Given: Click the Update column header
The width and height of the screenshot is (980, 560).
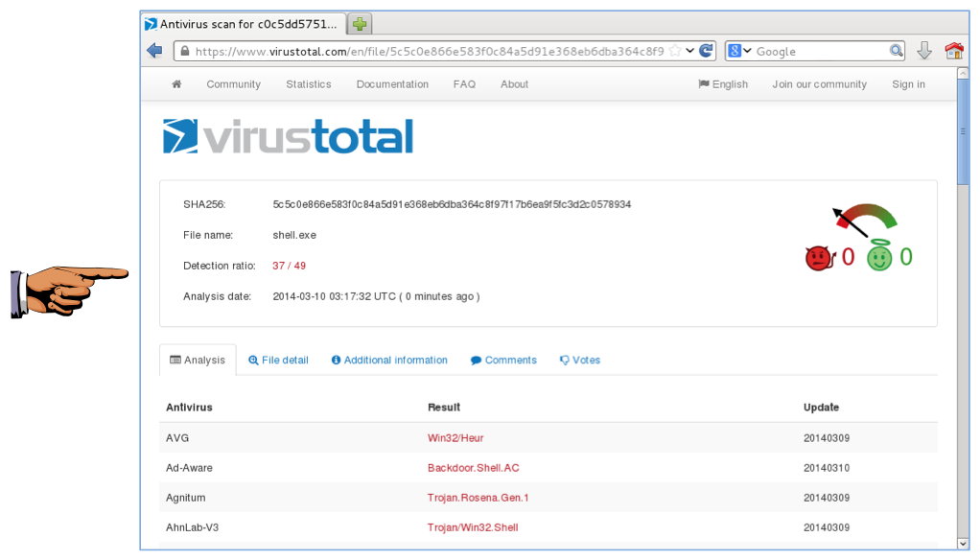Looking at the screenshot, I should 821,408.
